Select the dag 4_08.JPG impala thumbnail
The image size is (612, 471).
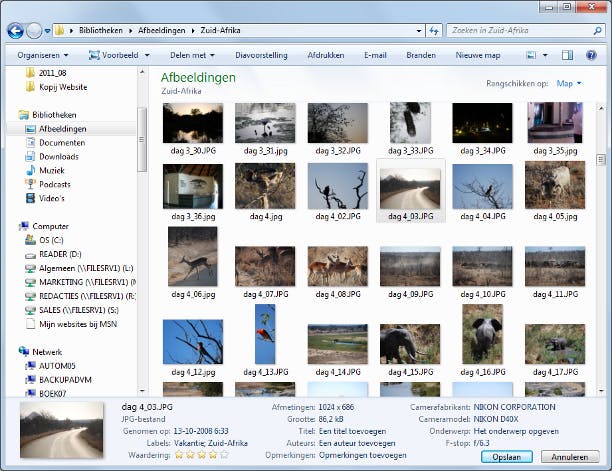(x=338, y=267)
